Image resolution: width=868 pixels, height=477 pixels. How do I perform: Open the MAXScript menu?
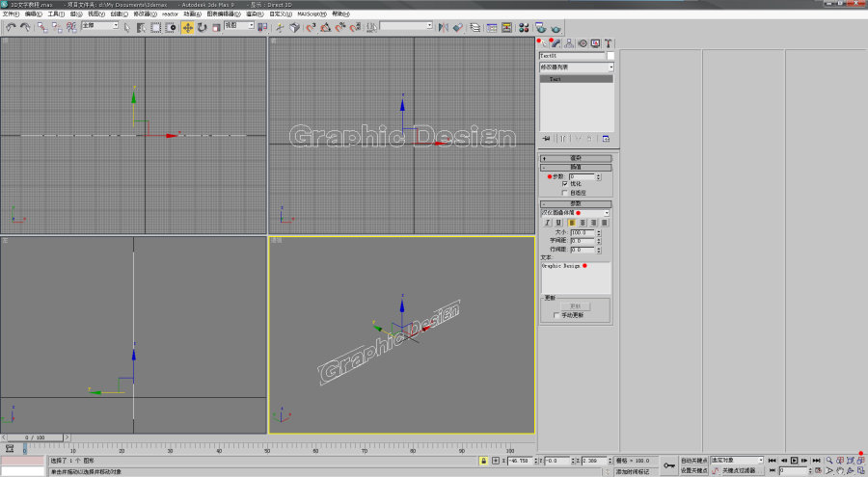[312, 13]
